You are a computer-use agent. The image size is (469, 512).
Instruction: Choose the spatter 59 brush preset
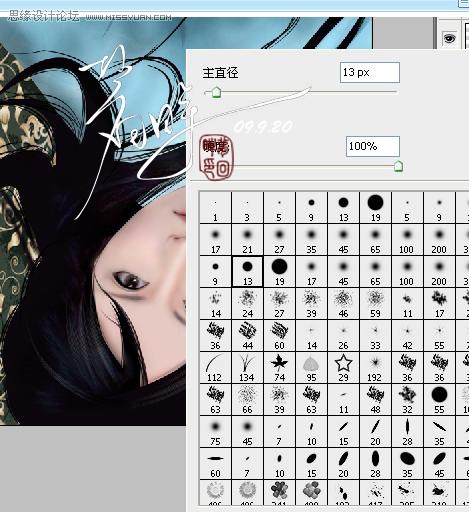pyautogui.click(x=375, y=304)
